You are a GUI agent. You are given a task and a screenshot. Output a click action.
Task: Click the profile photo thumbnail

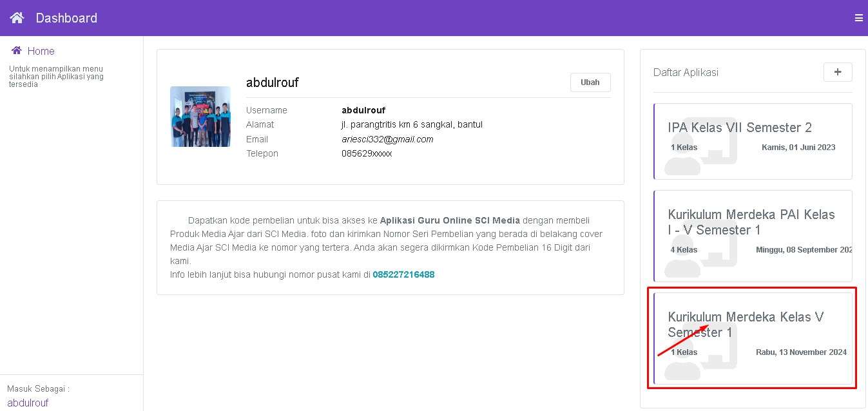200,117
